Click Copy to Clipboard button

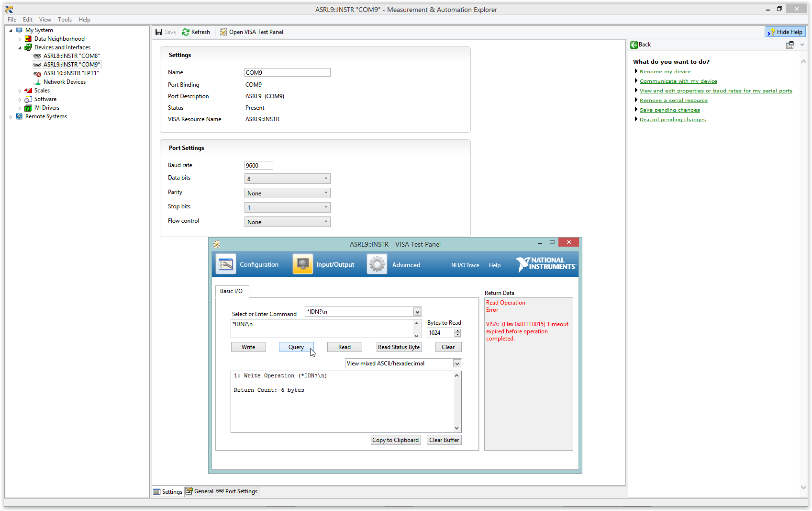click(396, 440)
